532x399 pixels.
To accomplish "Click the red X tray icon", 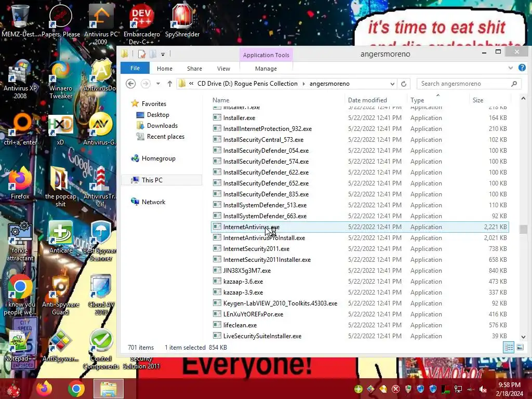I will point(395,389).
